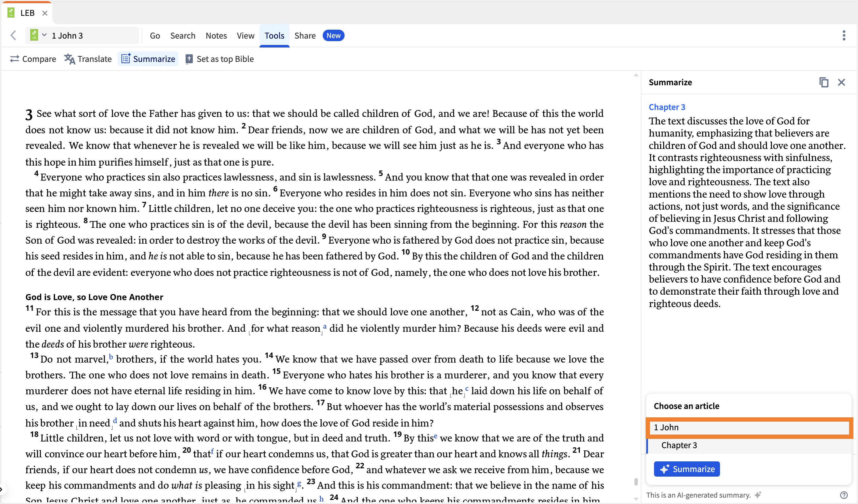
Task: Open the View menu
Action: point(245,36)
